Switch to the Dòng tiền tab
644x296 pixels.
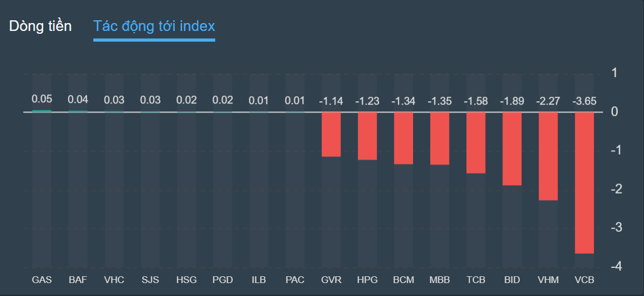[x=40, y=26]
